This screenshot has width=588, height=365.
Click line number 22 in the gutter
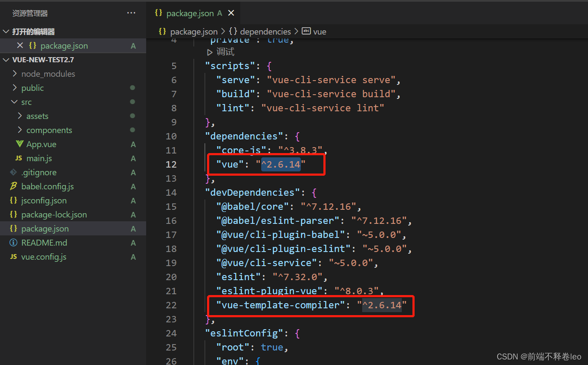[x=171, y=305]
